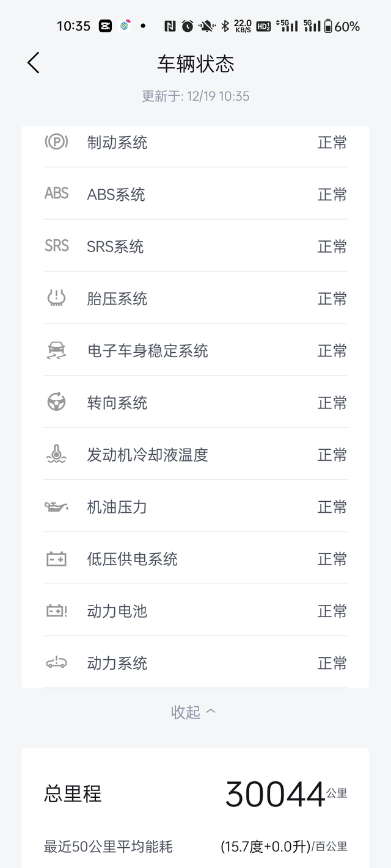
Task: Click the power system vehicle icon
Action: tap(56, 663)
